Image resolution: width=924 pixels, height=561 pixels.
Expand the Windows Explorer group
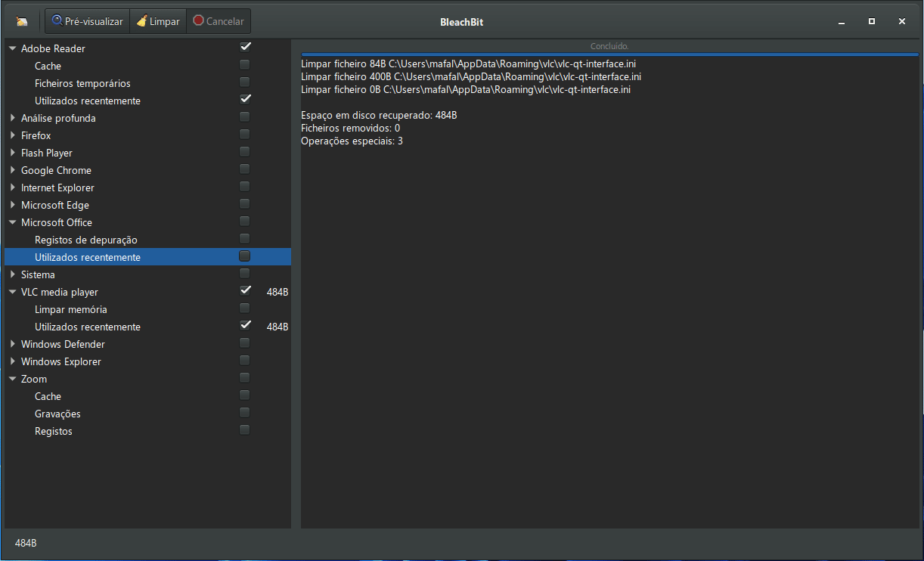(x=12, y=361)
